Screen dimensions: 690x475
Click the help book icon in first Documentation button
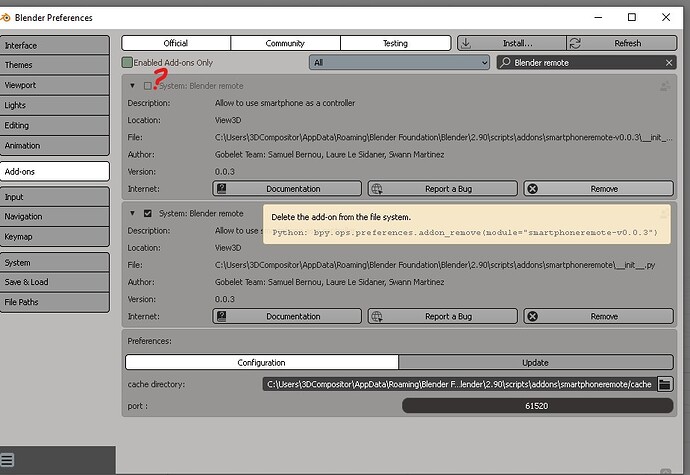222,189
